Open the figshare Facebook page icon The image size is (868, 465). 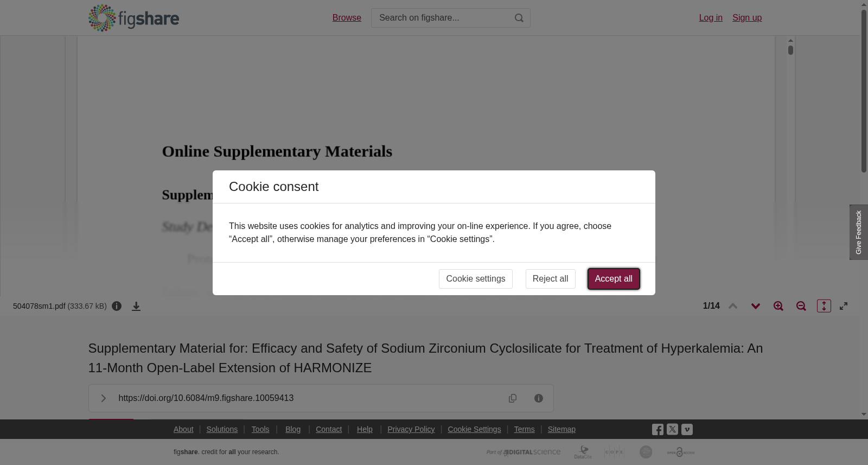(x=658, y=430)
